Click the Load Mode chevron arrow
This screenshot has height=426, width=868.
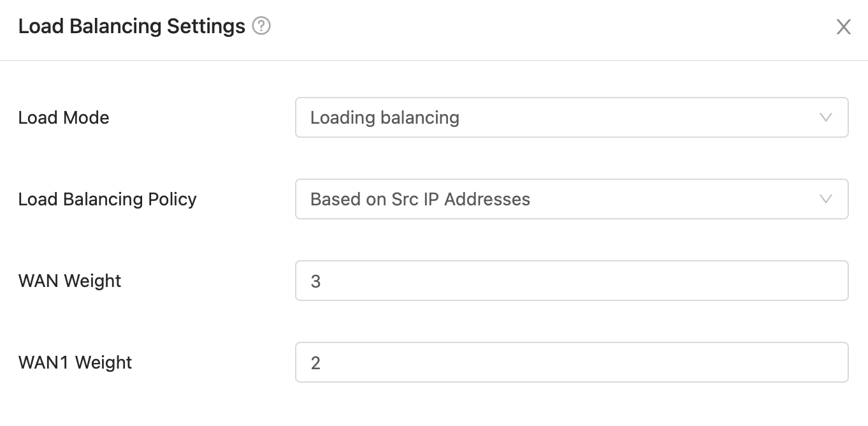click(x=826, y=117)
